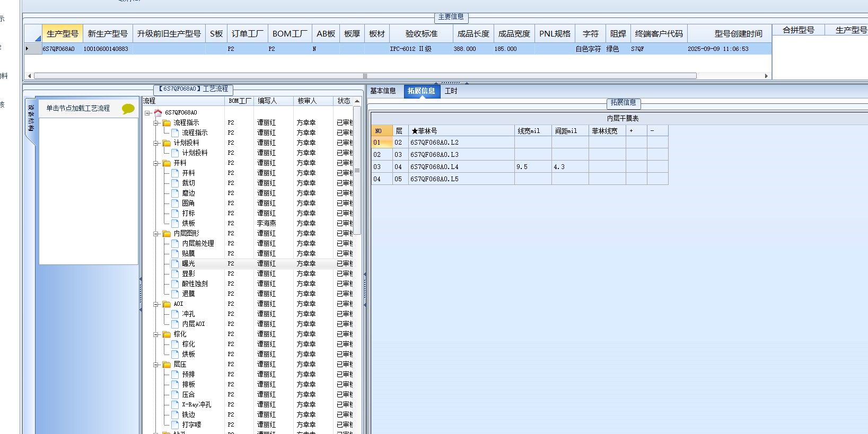Click the document icon beside 贴膜
The image size is (868, 434).
[x=175, y=253]
